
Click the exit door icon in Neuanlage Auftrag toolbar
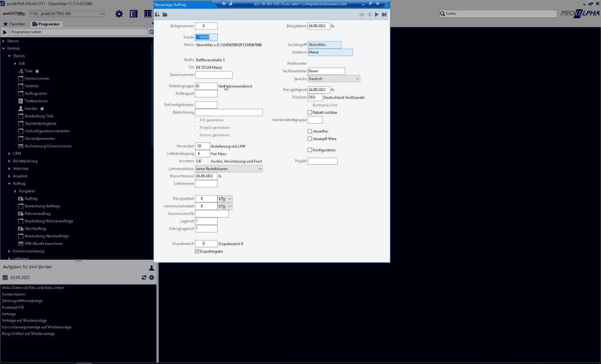point(157,14)
